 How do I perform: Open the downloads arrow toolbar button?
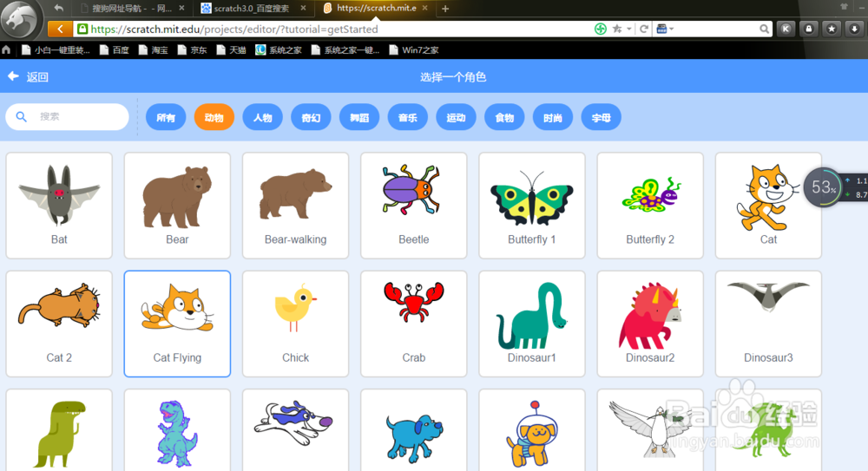855,29
